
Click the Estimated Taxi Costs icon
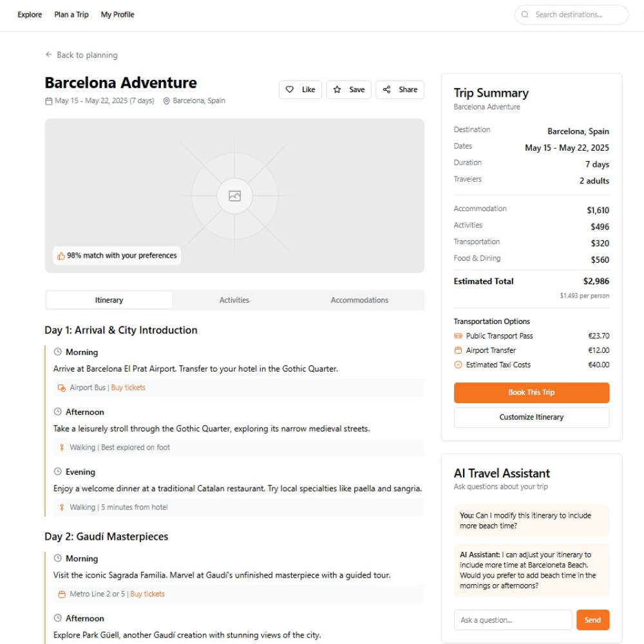458,365
